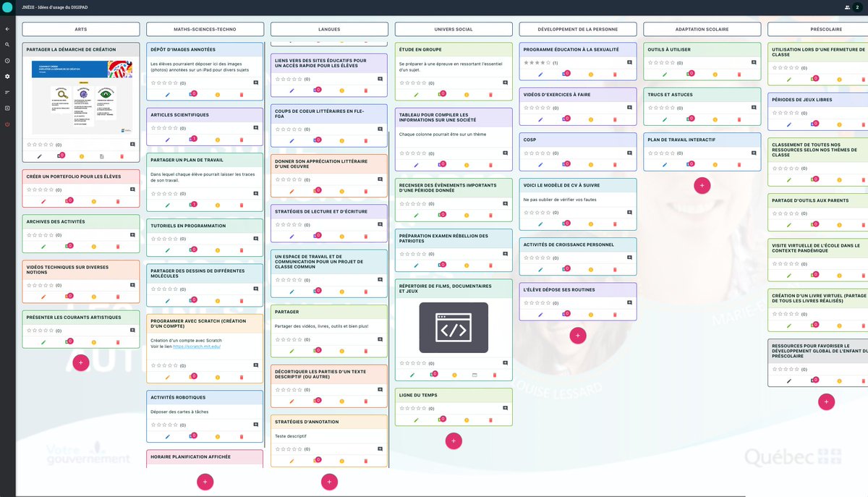Delete the 'Créer un portefolio pour les élèves' card
This screenshot has height=497, width=868.
(119, 200)
